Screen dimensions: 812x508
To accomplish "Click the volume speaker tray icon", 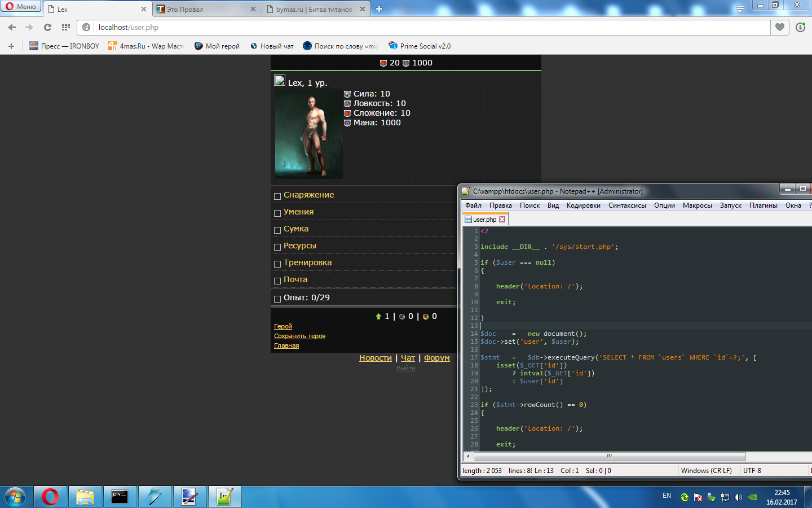I will click(x=738, y=497).
